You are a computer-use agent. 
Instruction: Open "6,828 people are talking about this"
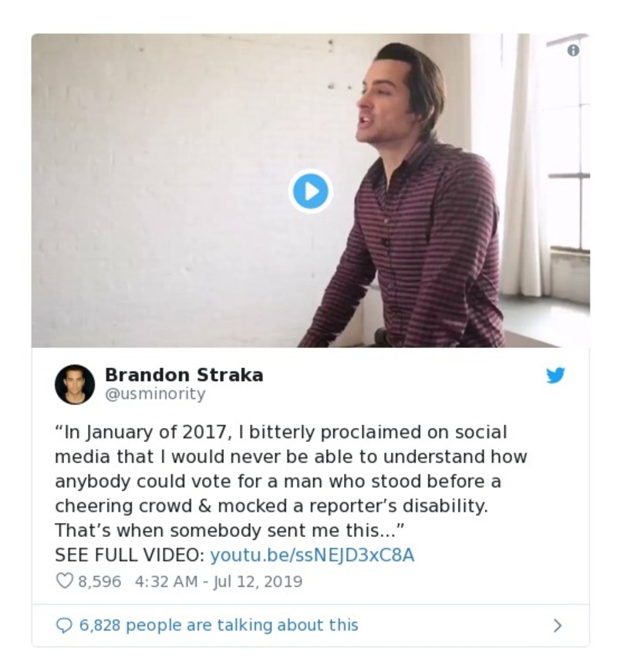click(218, 625)
